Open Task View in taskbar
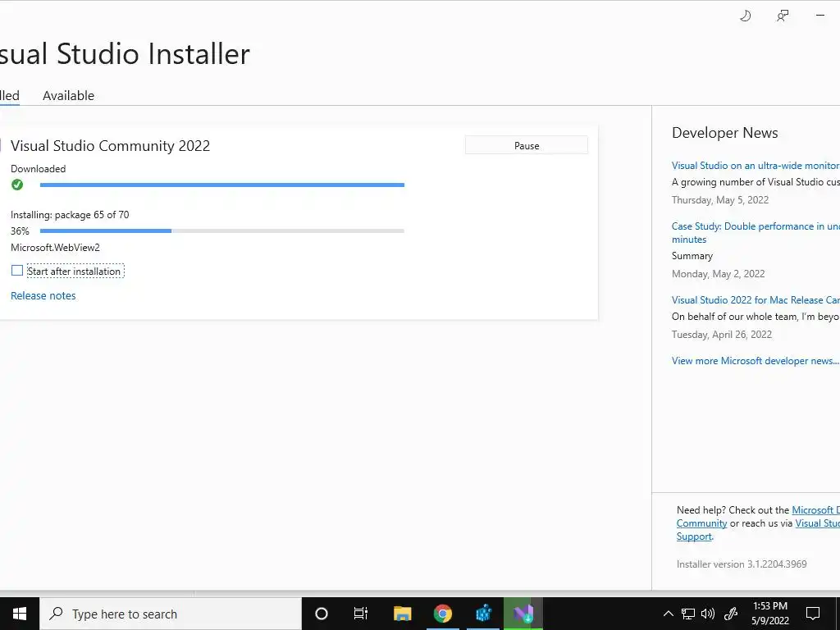 tap(361, 614)
